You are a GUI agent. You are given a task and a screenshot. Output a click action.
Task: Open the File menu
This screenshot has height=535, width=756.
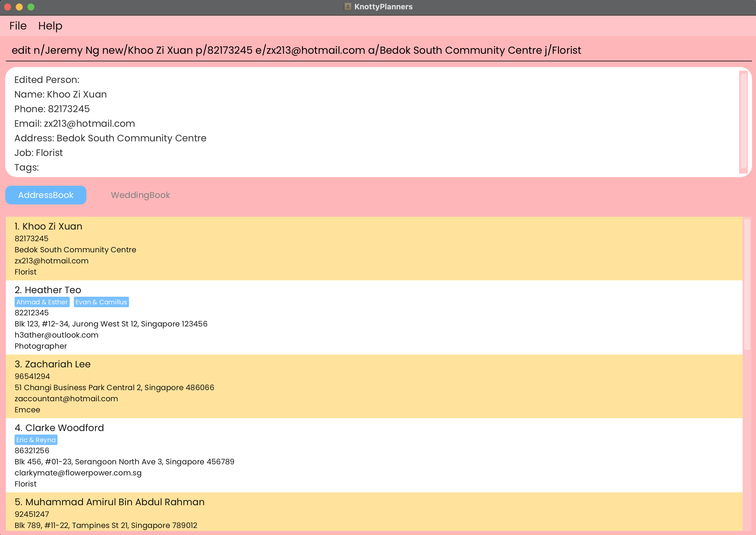tap(18, 26)
